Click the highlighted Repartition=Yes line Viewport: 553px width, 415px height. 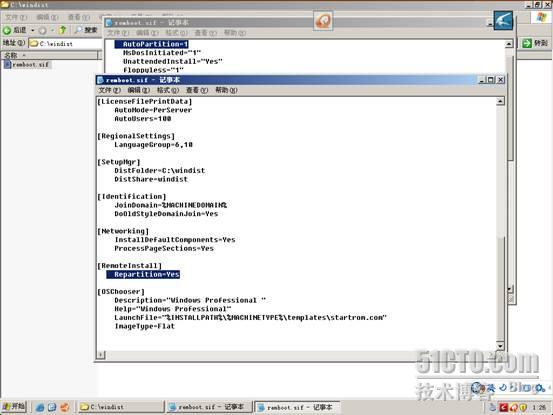[143, 274]
